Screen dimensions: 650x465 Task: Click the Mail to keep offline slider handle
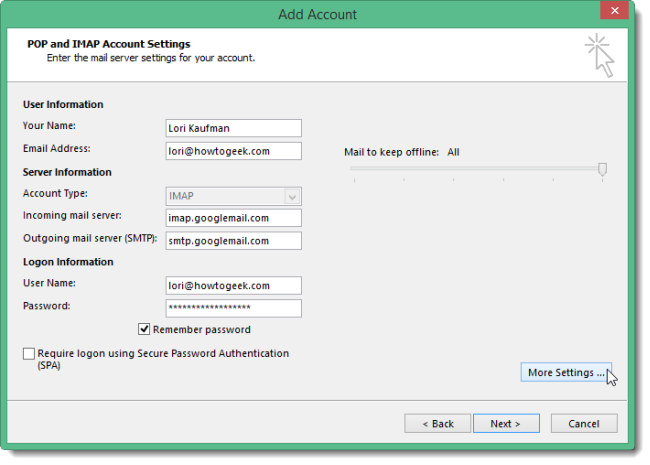click(602, 170)
